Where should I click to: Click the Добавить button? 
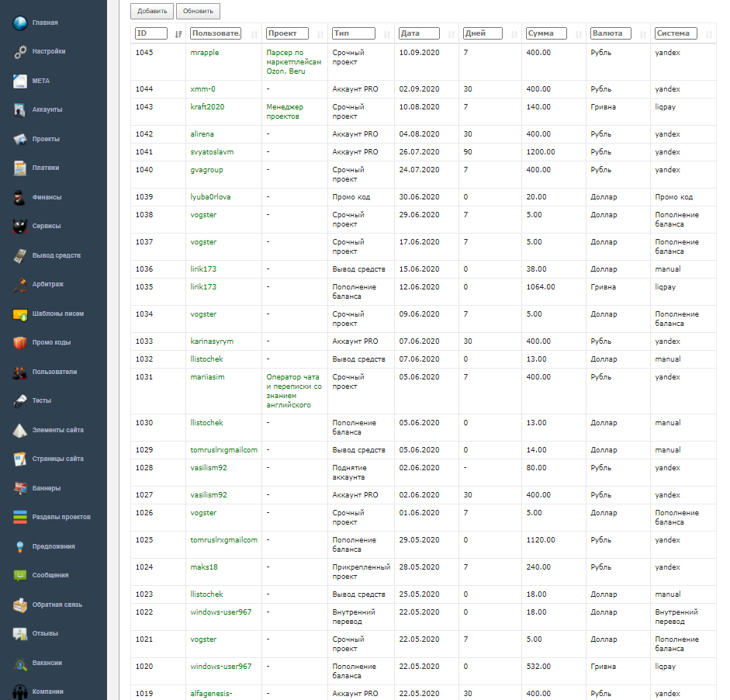click(152, 11)
